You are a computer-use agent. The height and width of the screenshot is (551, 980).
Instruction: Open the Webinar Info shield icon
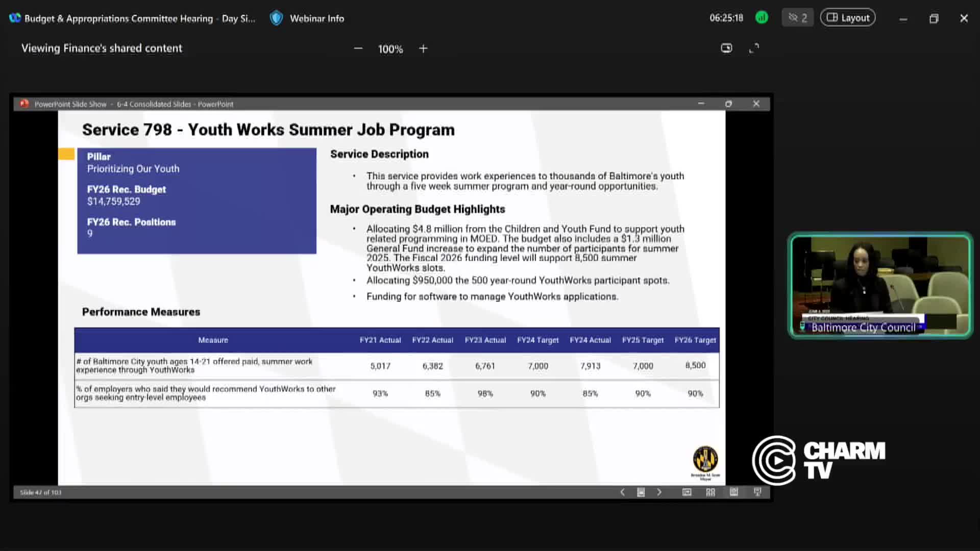[x=276, y=18]
